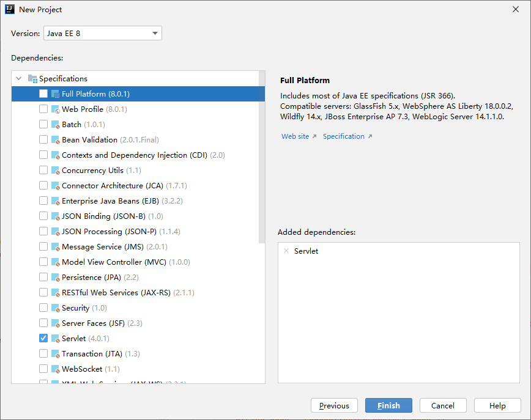
Task: Enable the Web Profile checkbox
Action: (43, 109)
